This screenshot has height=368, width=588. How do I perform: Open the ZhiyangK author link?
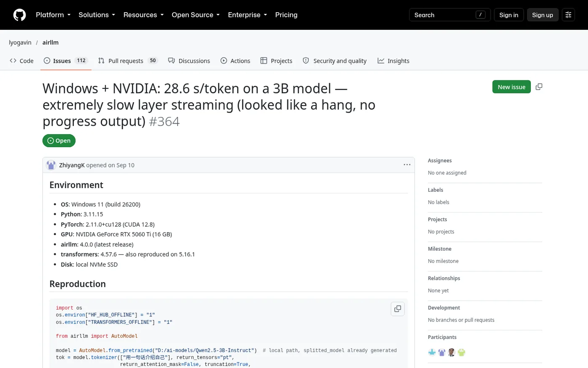72,165
